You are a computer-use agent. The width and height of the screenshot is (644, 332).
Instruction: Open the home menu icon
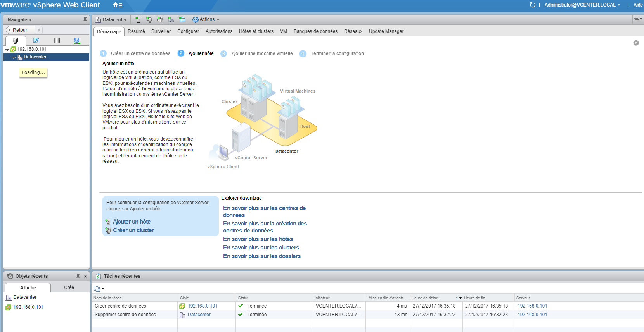[x=118, y=5]
